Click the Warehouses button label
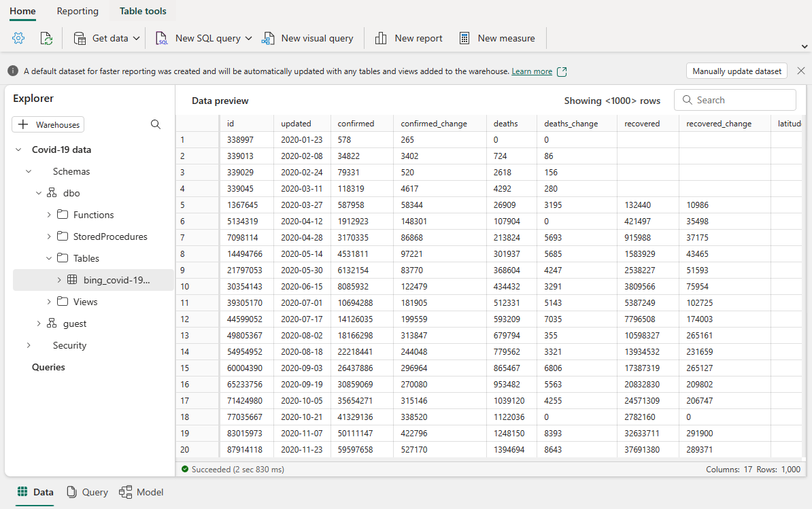This screenshot has width=812, height=509. [x=58, y=124]
